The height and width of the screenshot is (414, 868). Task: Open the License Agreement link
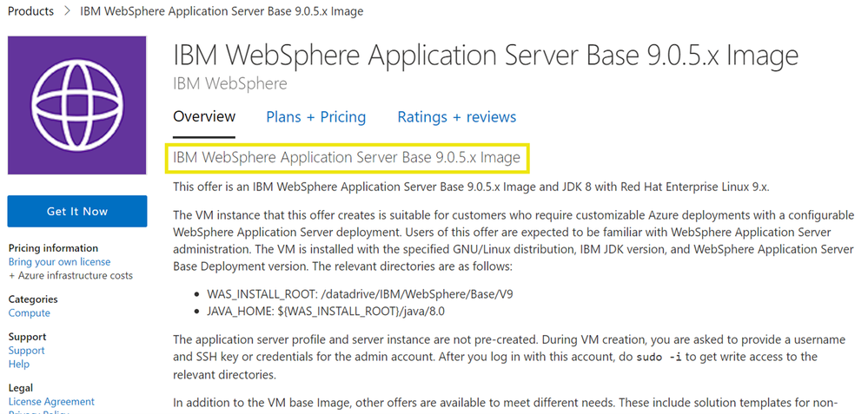pos(51,402)
